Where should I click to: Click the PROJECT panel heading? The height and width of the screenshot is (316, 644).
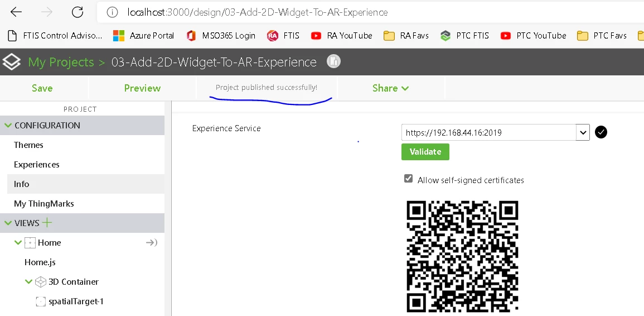pos(80,109)
